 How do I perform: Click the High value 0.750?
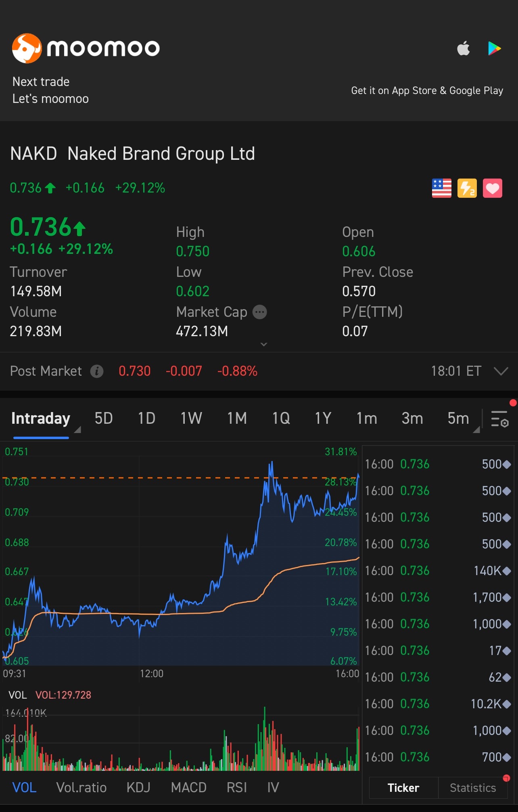click(x=193, y=251)
